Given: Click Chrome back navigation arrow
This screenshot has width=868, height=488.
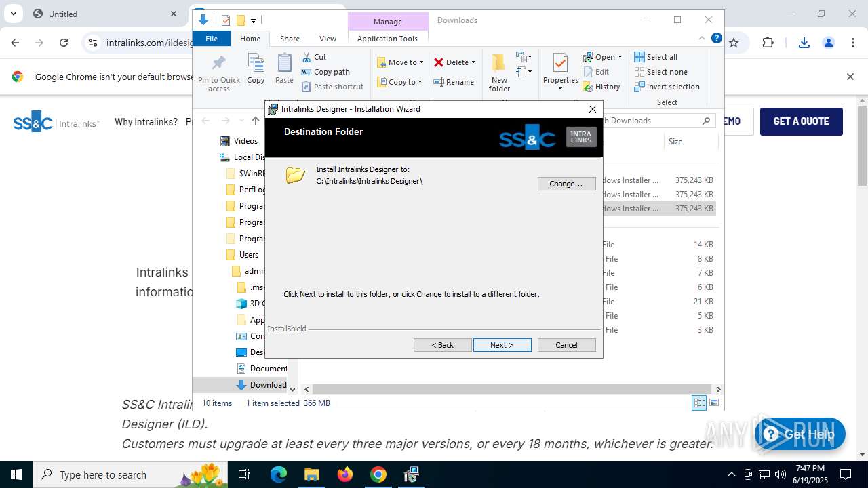Looking at the screenshot, I should [x=15, y=43].
